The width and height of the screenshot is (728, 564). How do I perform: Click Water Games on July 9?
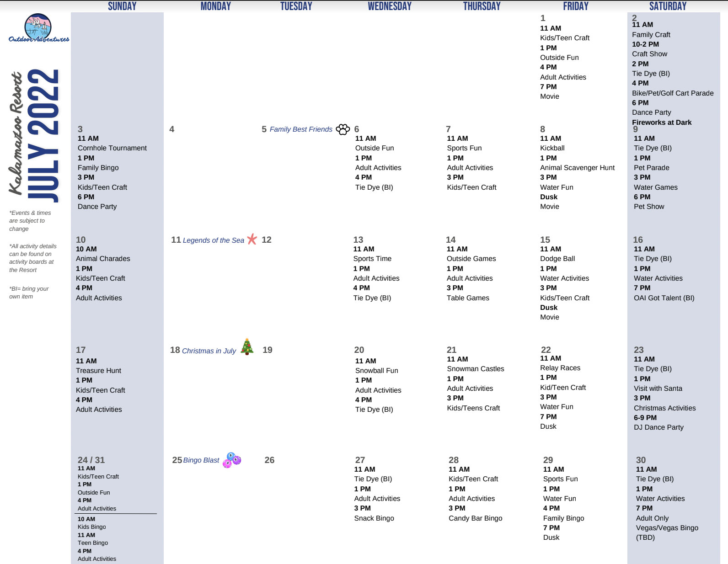pyautogui.click(x=655, y=187)
